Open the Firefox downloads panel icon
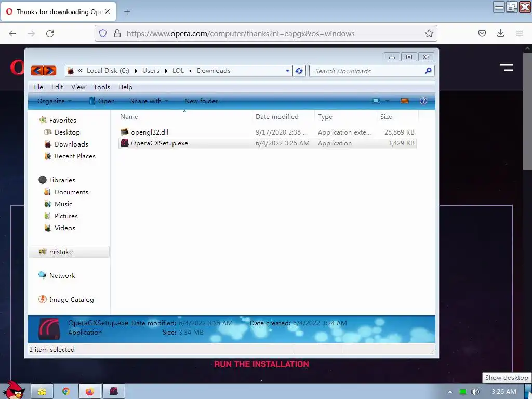Screen dimensions: 532x399 [x=500, y=33]
